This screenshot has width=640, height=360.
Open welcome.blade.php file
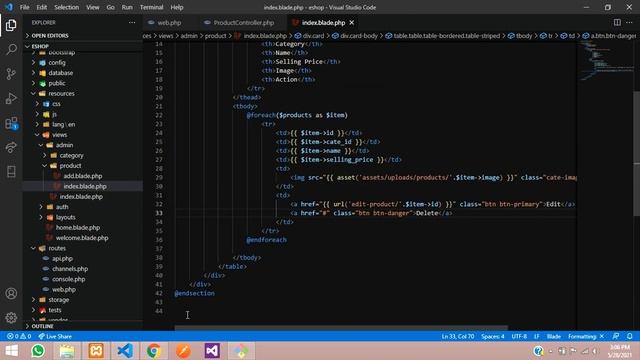82,238
